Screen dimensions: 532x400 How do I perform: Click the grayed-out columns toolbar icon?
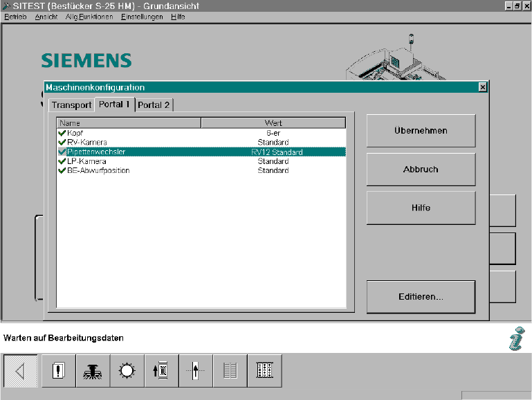pos(230,371)
